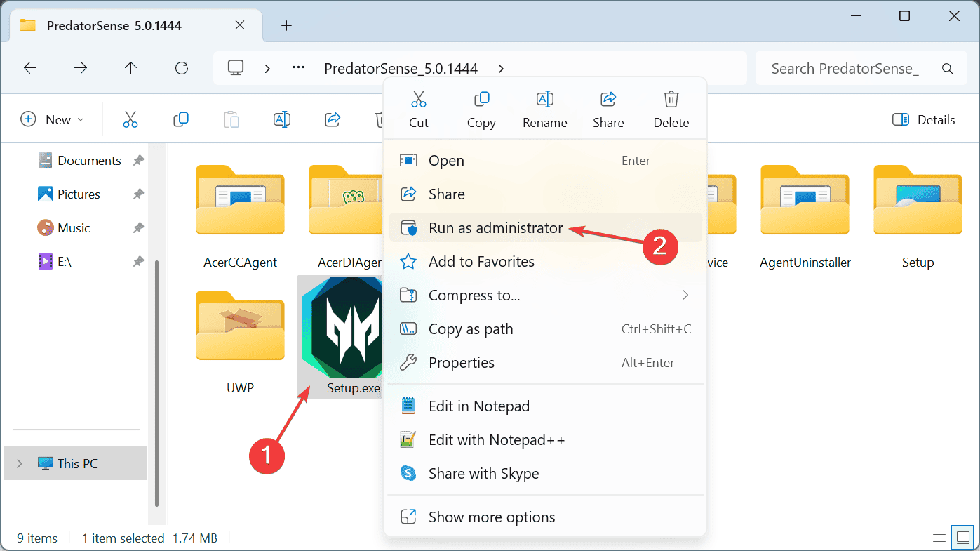This screenshot has height=551, width=980.
Task: Expand the This PC tree node
Action: (19, 463)
